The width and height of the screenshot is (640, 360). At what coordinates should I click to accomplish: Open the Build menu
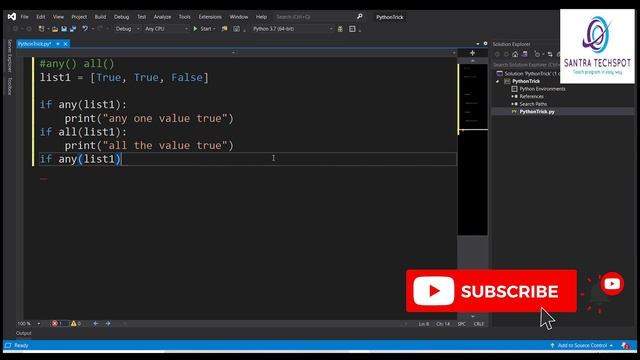(100, 17)
